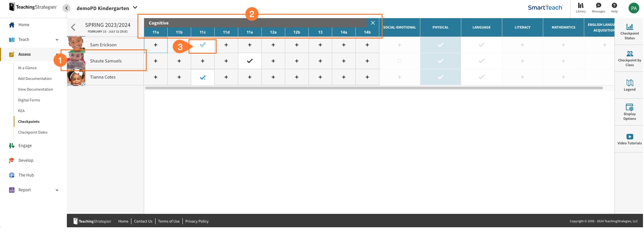644x235 pixels.
Task: Open Checkpoint Status panel
Action: coord(629,32)
